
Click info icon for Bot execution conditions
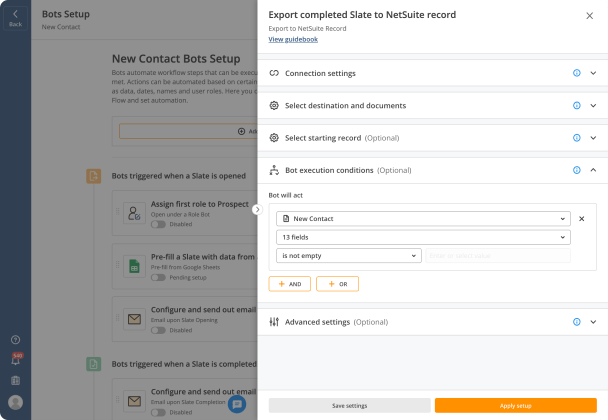(x=577, y=170)
